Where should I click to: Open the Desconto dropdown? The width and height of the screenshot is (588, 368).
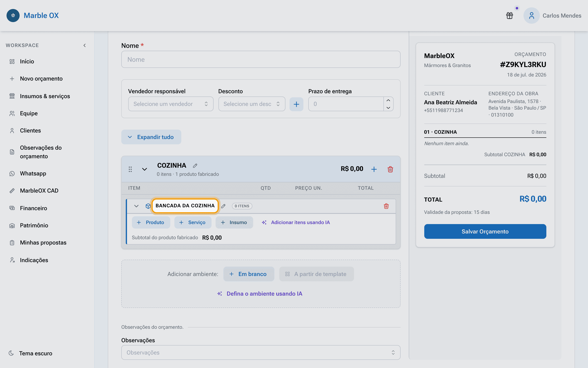pyautogui.click(x=252, y=104)
